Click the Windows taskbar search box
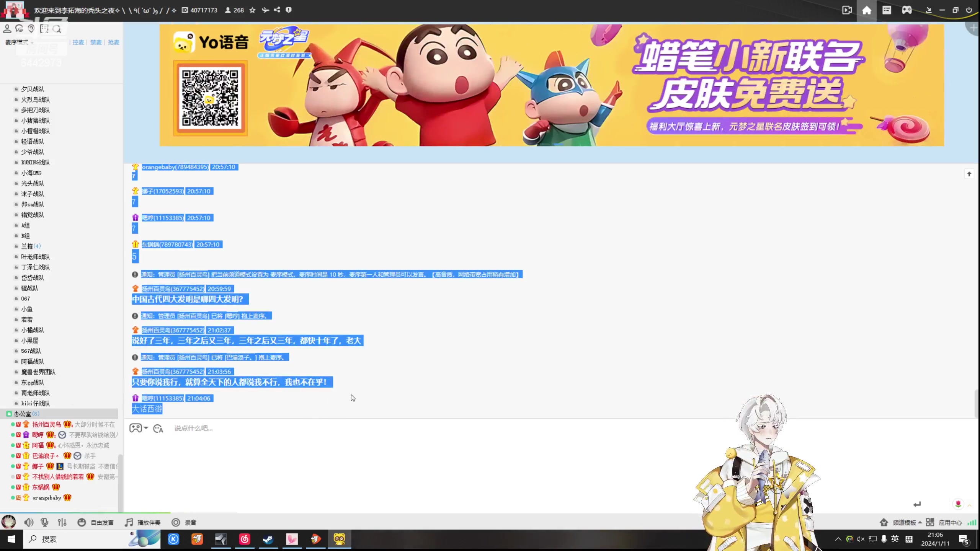 point(92,539)
